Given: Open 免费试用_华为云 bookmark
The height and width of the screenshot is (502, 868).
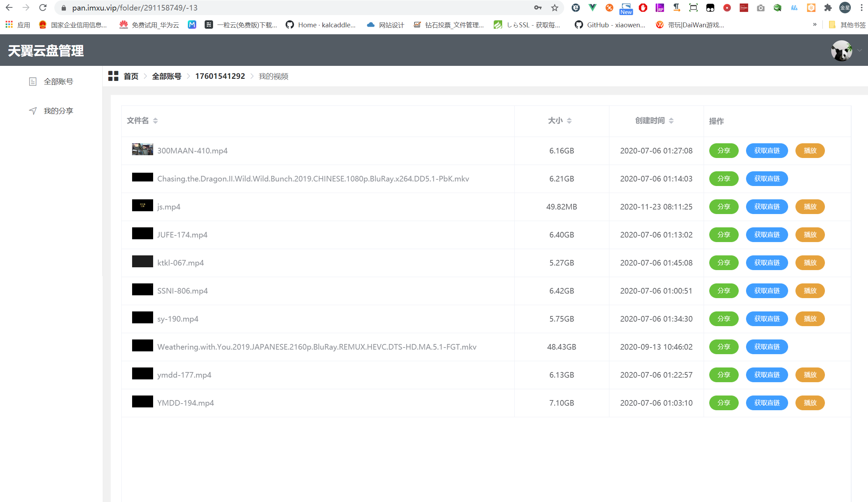Looking at the screenshot, I should tap(149, 25).
